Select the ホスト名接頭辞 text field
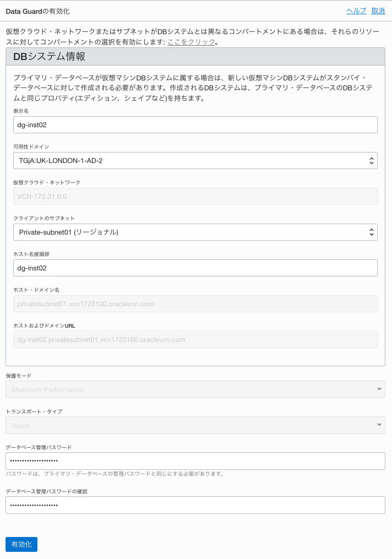Viewport: 392px width, 559px height. tap(195, 268)
